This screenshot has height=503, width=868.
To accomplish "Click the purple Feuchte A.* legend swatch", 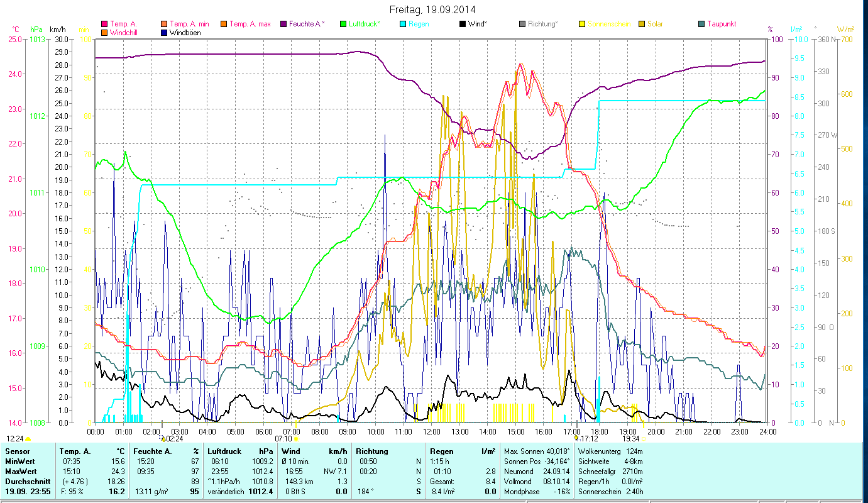I will pyautogui.click(x=283, y=25).
